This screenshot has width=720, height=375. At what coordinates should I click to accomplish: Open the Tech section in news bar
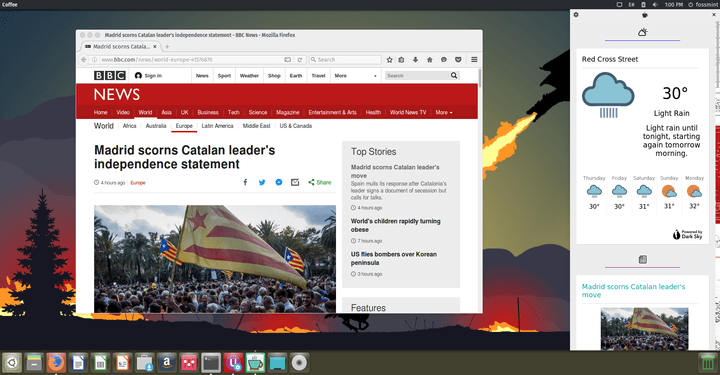(234, 112)
